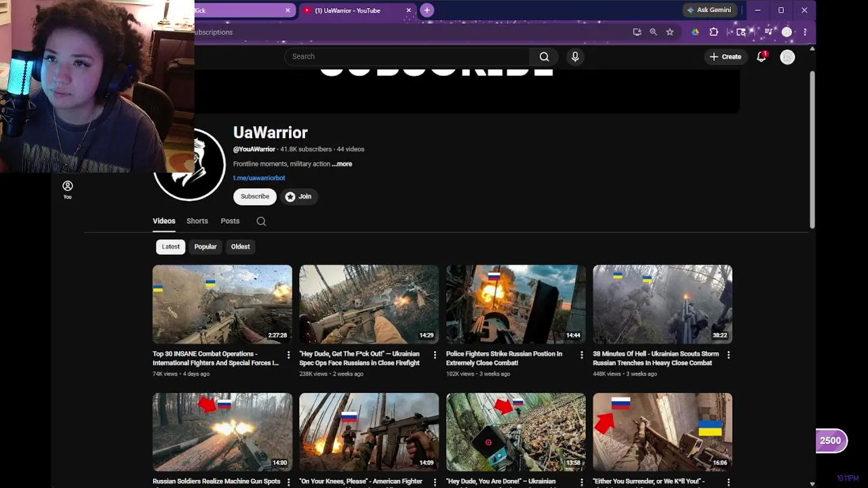Bookmark this page with star icon
Image resolution: width=868 pixels, height=488 pixels.
(670, 32)
